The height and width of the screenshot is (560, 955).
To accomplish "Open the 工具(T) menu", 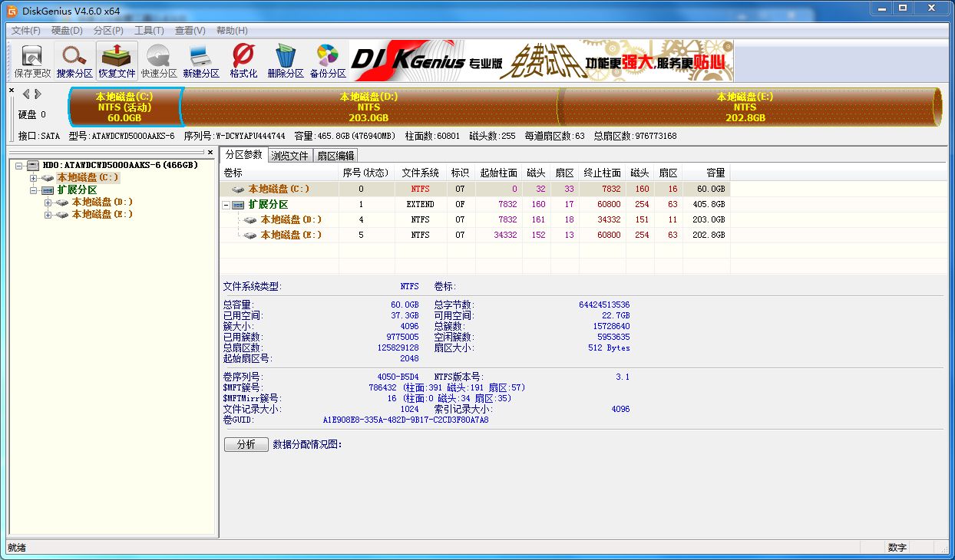I will click(x=147, y=30).
